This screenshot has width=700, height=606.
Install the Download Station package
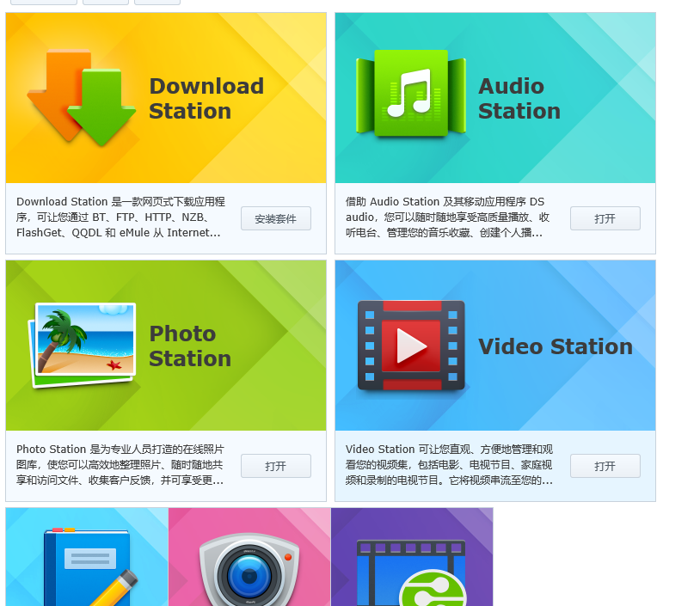pyautogui.click(x=276, y=218)
